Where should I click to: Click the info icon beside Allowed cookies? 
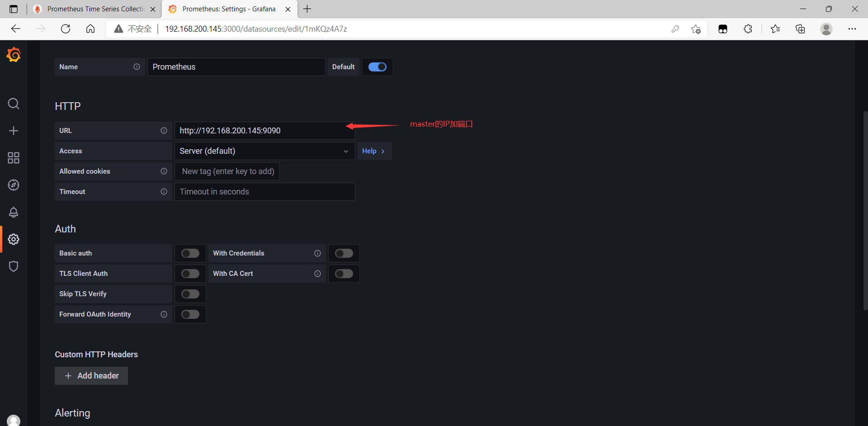click(x=164, y=171)
